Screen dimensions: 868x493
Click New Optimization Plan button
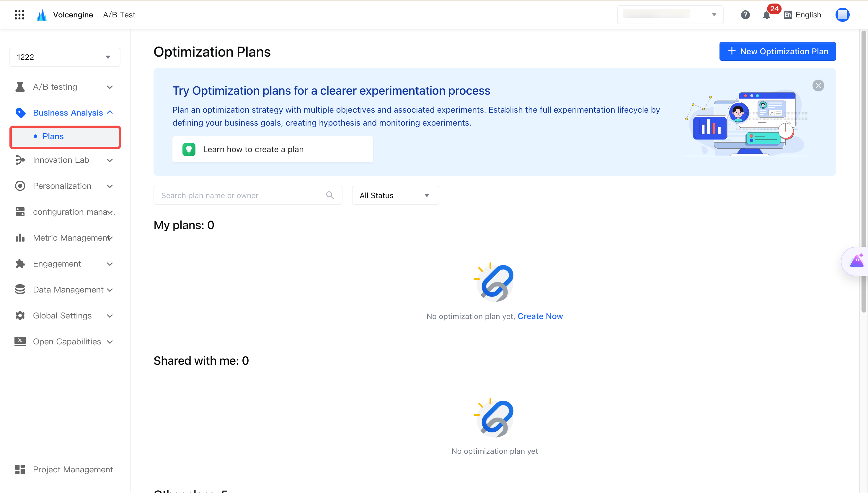pyautogui.click(x=777, y=51)
